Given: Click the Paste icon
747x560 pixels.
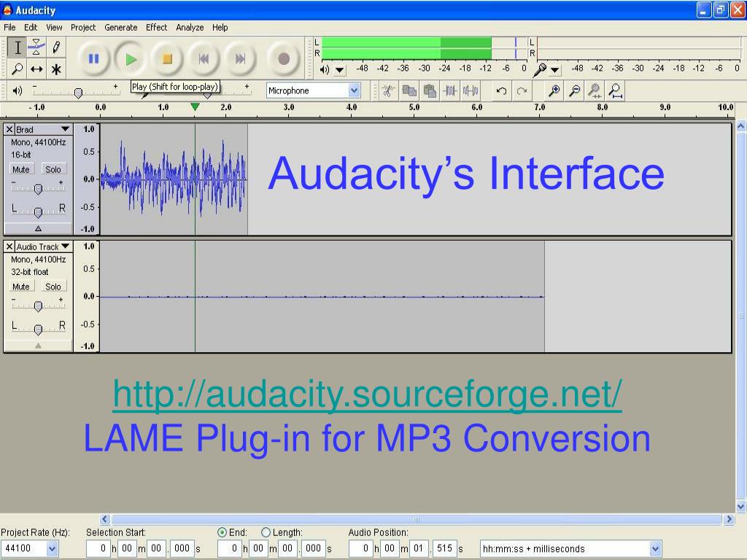Looking at the screenshot, I should (x=430, y=90).
